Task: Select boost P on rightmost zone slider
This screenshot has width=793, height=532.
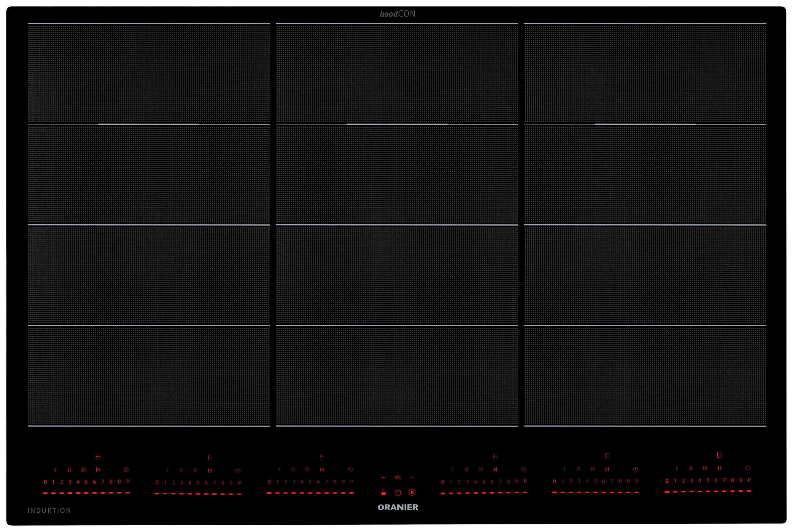Action: coord(749,480)
